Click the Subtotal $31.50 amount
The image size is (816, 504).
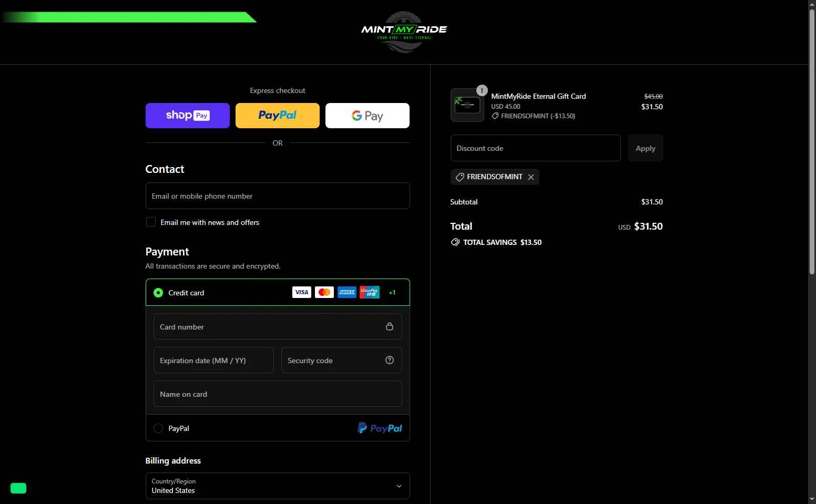[652, 202]
